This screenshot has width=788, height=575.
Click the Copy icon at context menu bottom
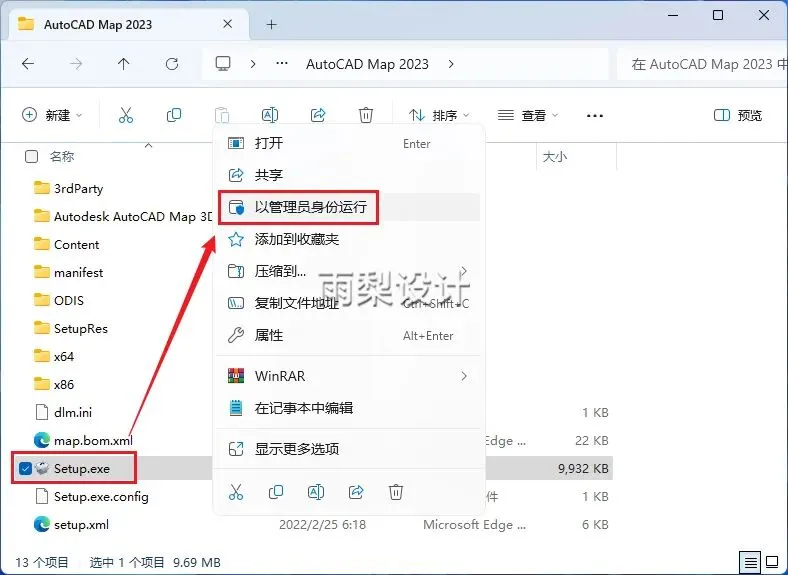click(x=276, y=492)
